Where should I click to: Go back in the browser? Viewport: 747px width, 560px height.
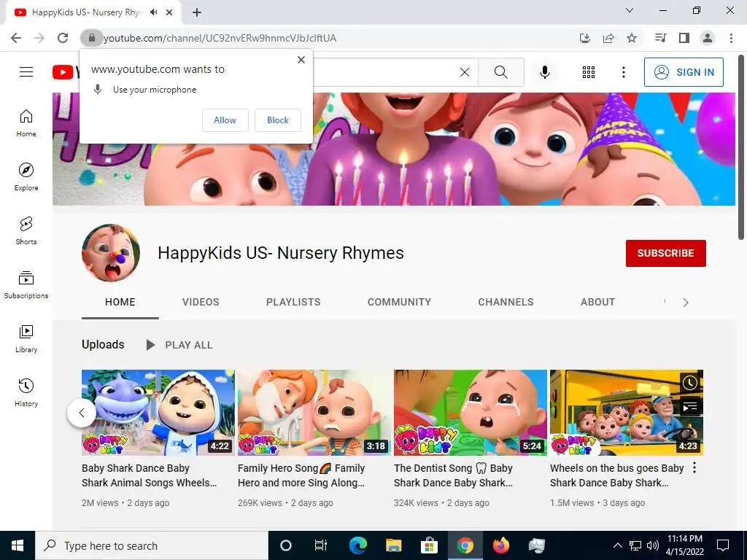point(16,38)
